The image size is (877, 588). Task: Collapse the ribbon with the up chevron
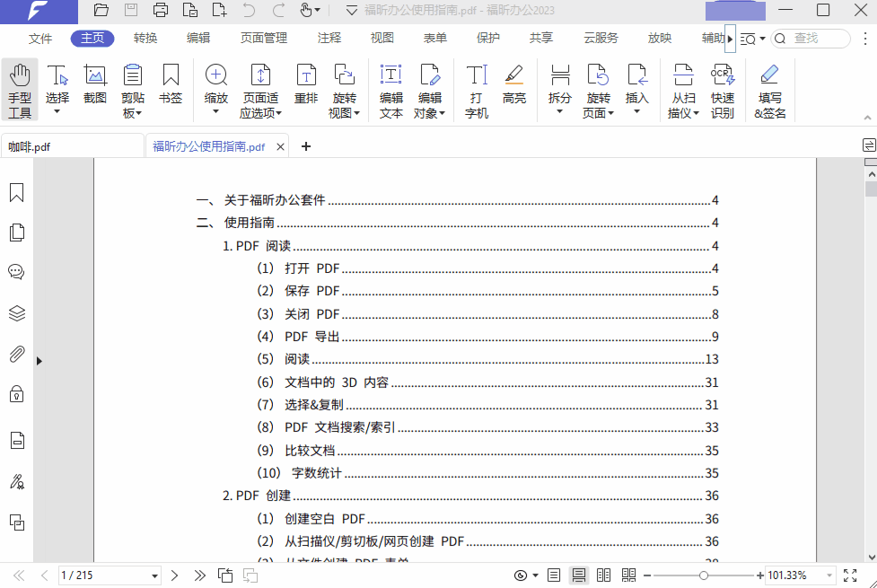[x=867, y=118]
